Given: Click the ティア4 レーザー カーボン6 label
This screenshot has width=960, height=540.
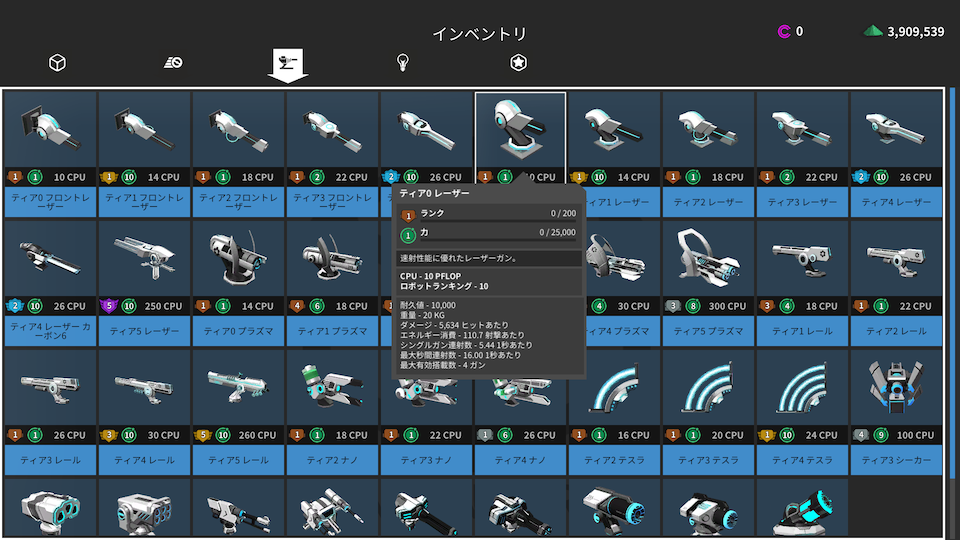Looking at the screenshot, I should click(50, 330).
